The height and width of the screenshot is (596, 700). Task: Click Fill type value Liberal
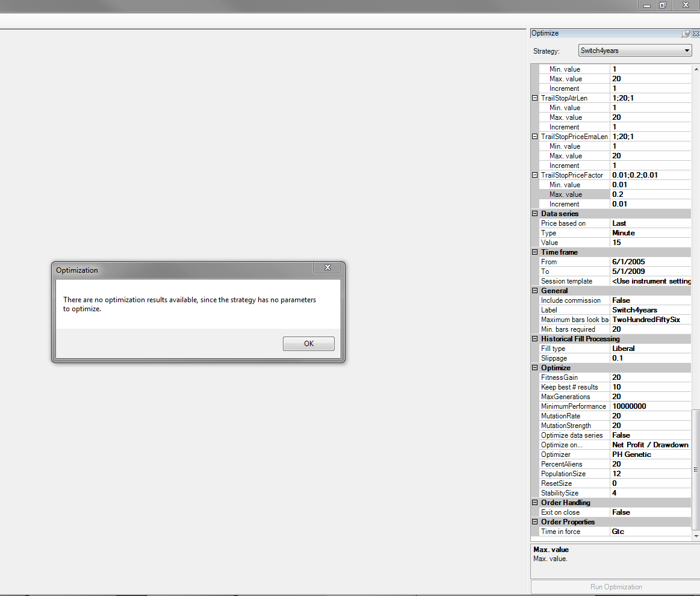651,348
